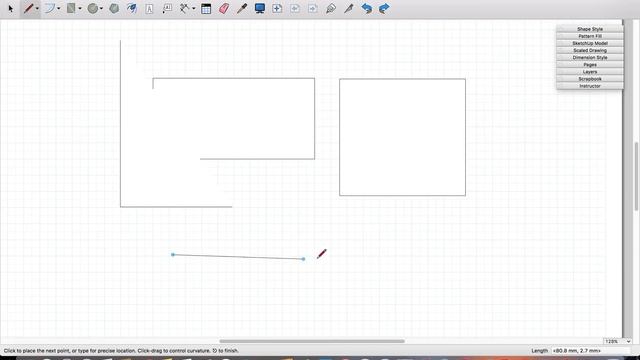The image size is (640, 360).
Task: Expand the Dimension Style panel
Action: 590,58
